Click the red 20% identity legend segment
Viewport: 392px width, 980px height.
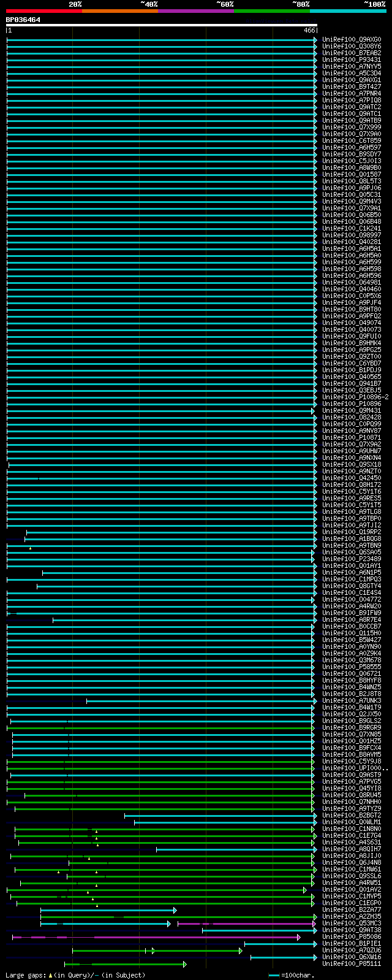pos(44,11)
